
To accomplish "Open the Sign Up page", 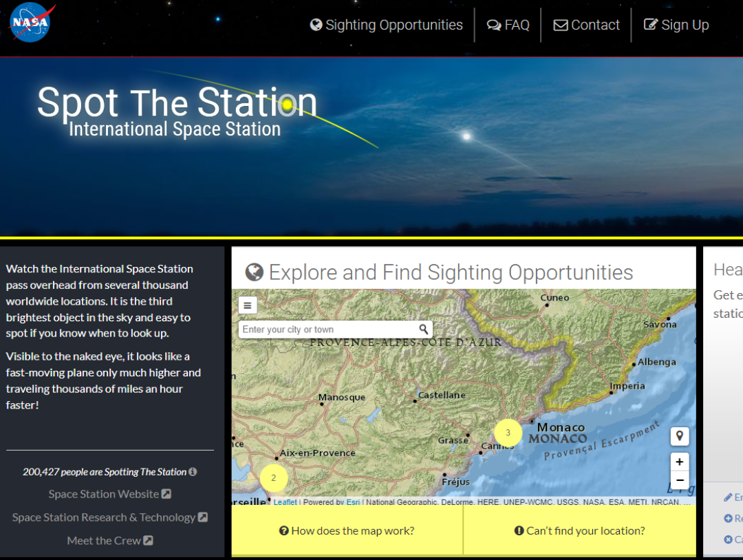I will pyautogui.click(x=676, y=25).
